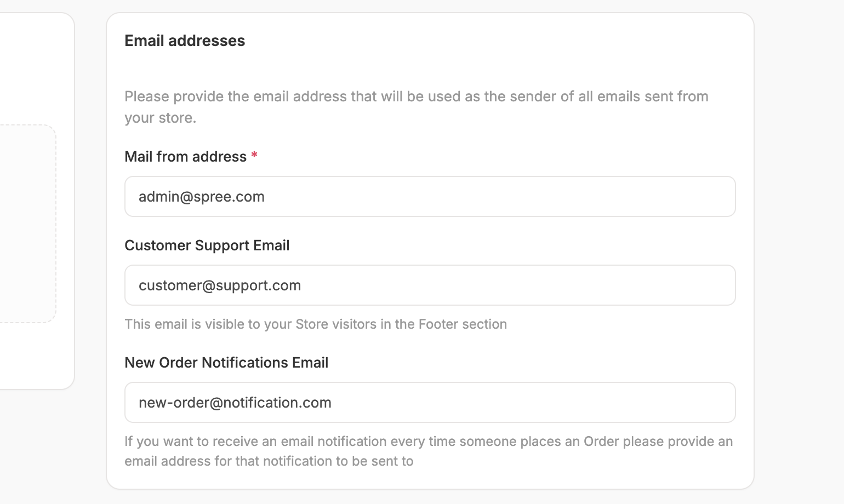This screenshot has height=504, width=844.
Task: Click the order notification help text
Action: tap(429, 451)
